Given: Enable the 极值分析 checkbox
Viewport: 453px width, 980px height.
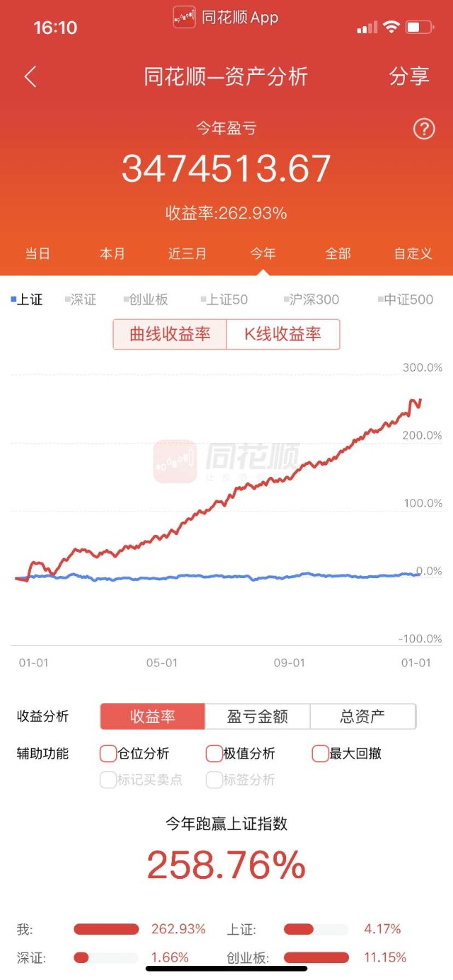Looking at the screenshot, I should tap(214, 754).
